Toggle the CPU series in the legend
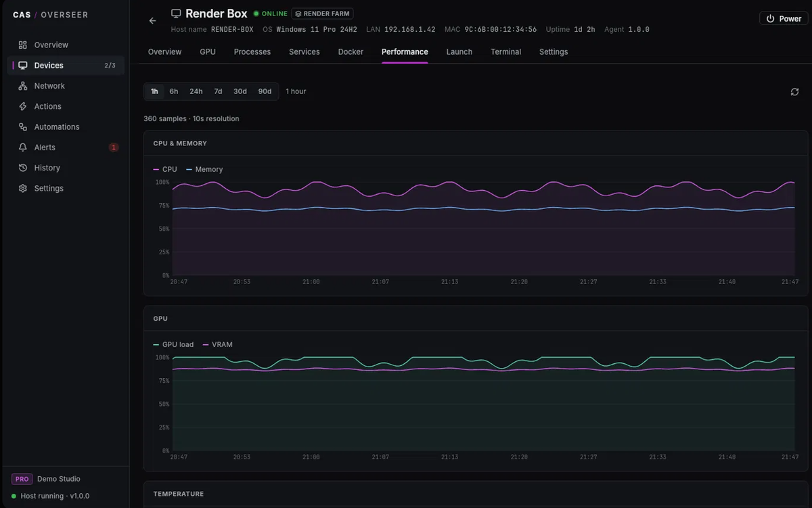Screen dimensions: 812x508 coord(165,169)
